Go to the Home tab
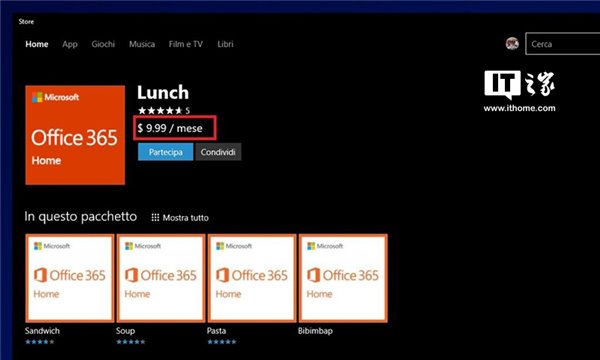 (37, 44)
